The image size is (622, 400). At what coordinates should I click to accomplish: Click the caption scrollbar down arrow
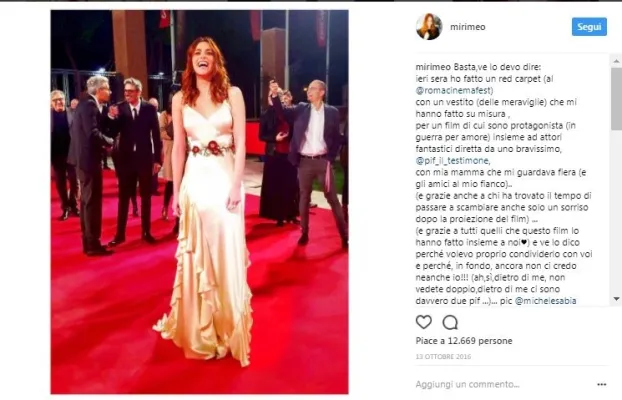point(616,299)
